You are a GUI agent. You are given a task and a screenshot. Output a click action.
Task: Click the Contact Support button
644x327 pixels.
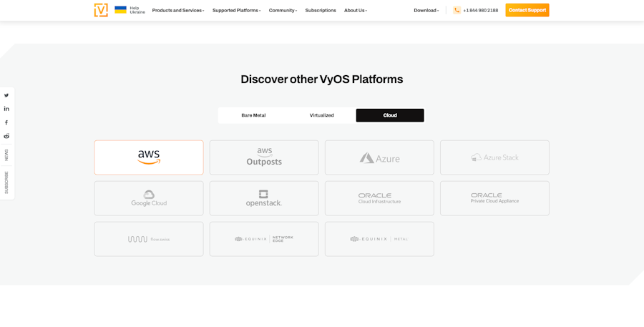click(x=527, y=10)
